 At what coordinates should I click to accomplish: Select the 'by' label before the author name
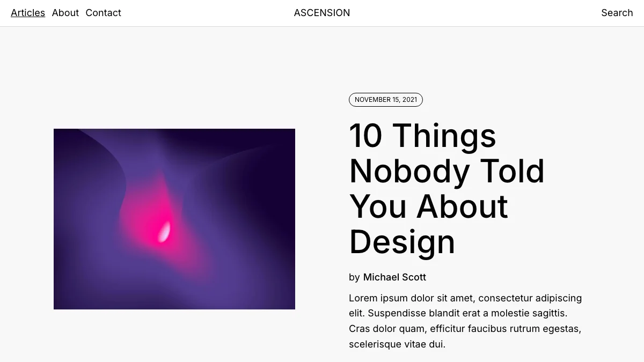pyautogui.click(x=354, y=277)
